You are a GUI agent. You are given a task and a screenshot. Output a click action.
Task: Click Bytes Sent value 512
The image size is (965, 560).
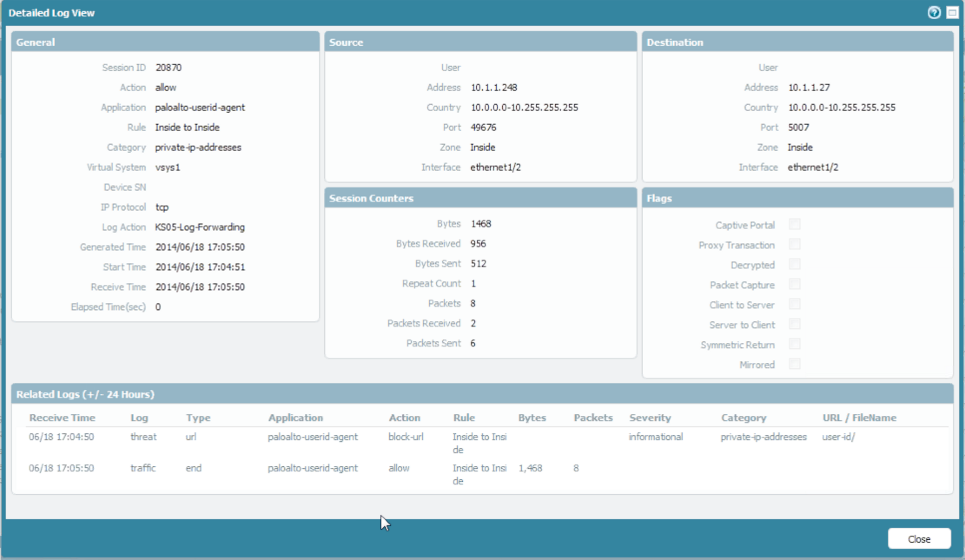[x=478, y=264]
